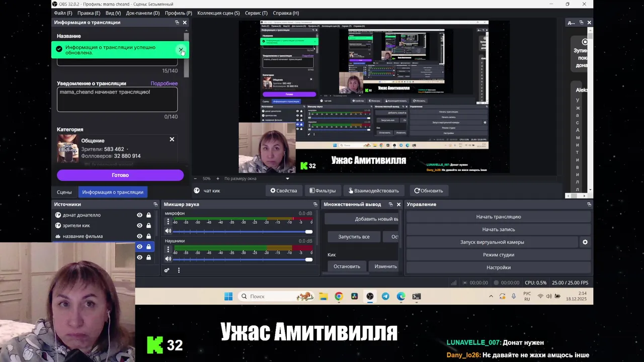Switch to the Сцены tab
Image resolution: width=644 pixels, height=362 pixels.
pos(64,192)
